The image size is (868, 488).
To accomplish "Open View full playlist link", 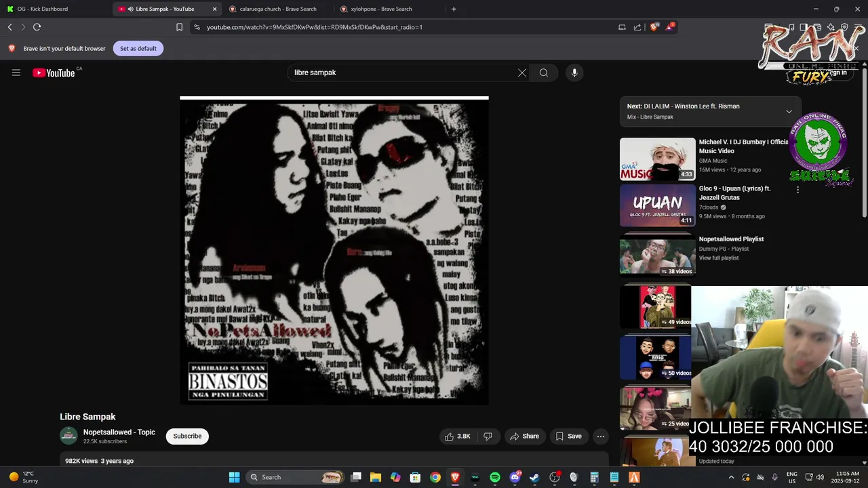I will (719, 258).
